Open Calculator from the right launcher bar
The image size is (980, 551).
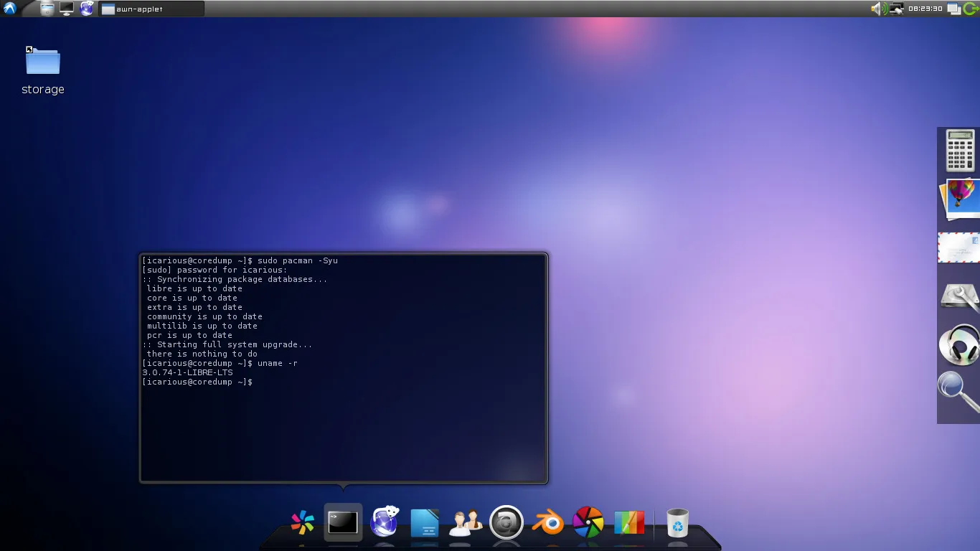click(958, 152)
